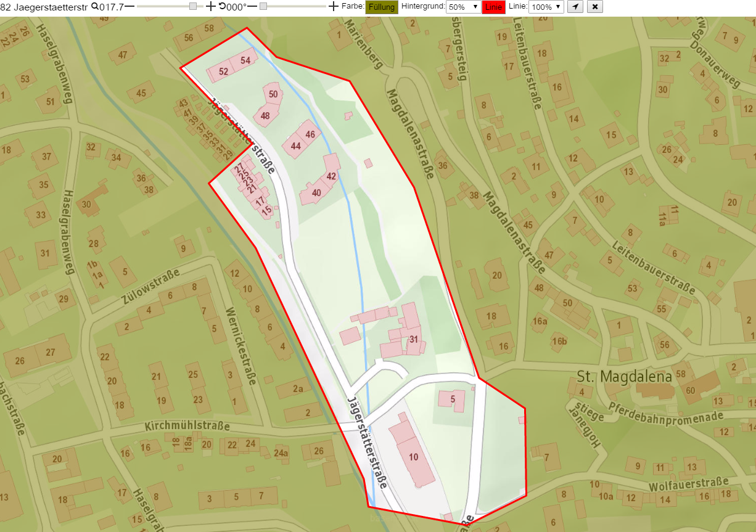Open the red Linie color swatch

[x=493, y=7]
